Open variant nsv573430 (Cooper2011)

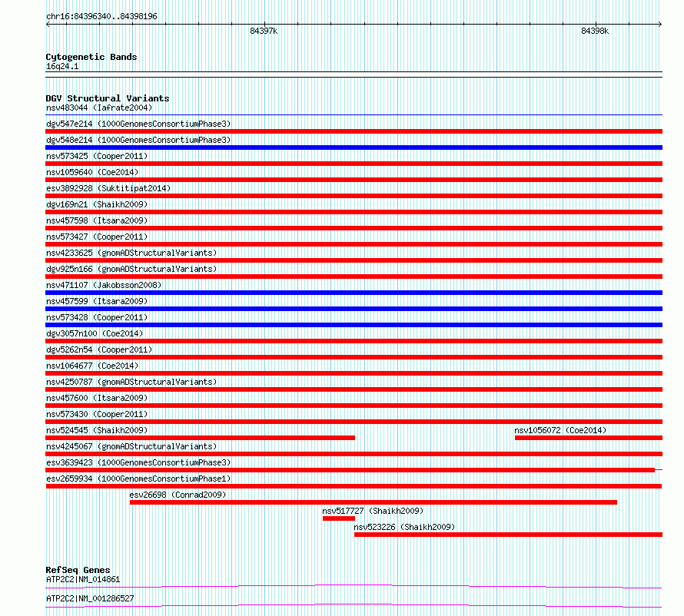(x=97, y=414)
